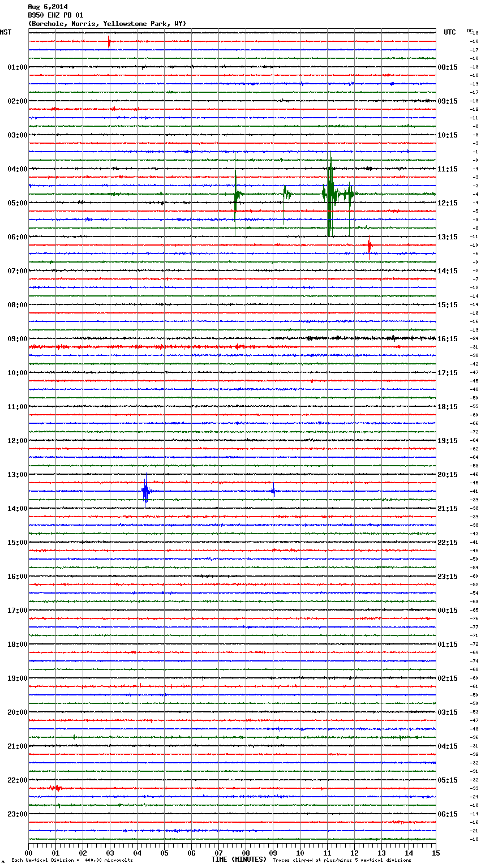The image size is (481, 868).
Task: Click the Each Vertical Division 400.00 microvolts note
Action: (x=72, y=861)
